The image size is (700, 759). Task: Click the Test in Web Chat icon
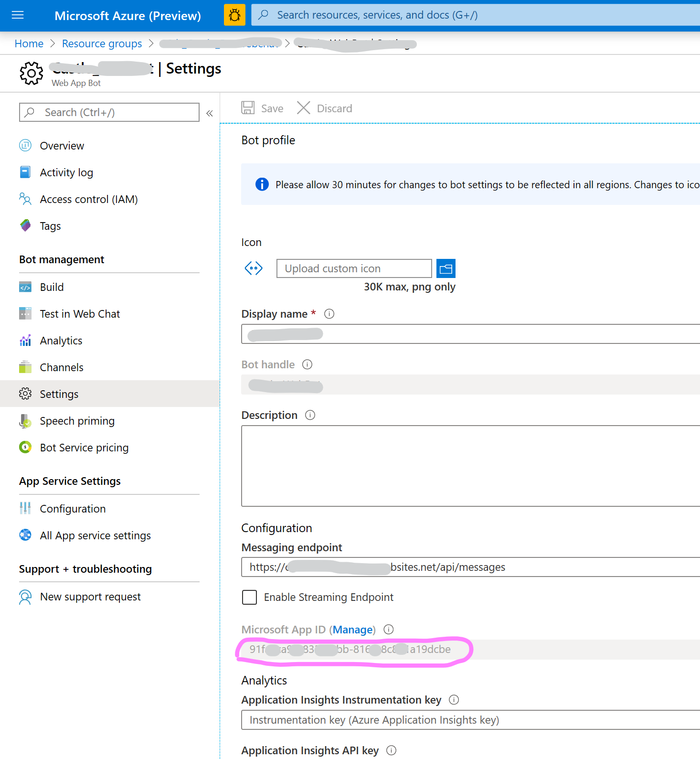[25, 313]
